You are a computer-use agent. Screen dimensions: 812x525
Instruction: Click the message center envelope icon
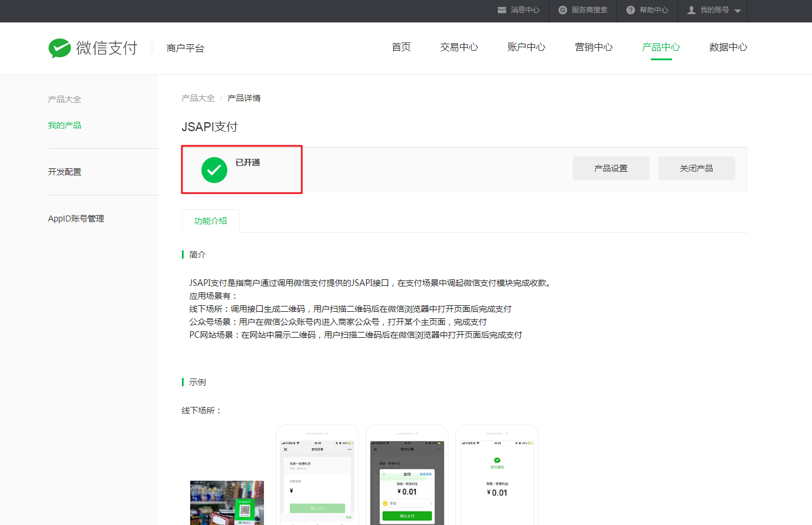click(x=502, y=10)
